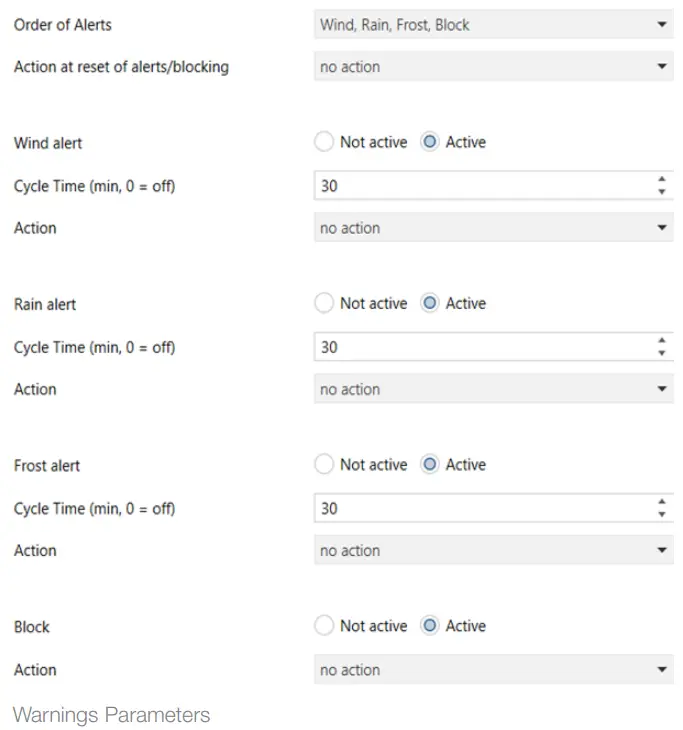Set Block to Not active

click(324, 626)
